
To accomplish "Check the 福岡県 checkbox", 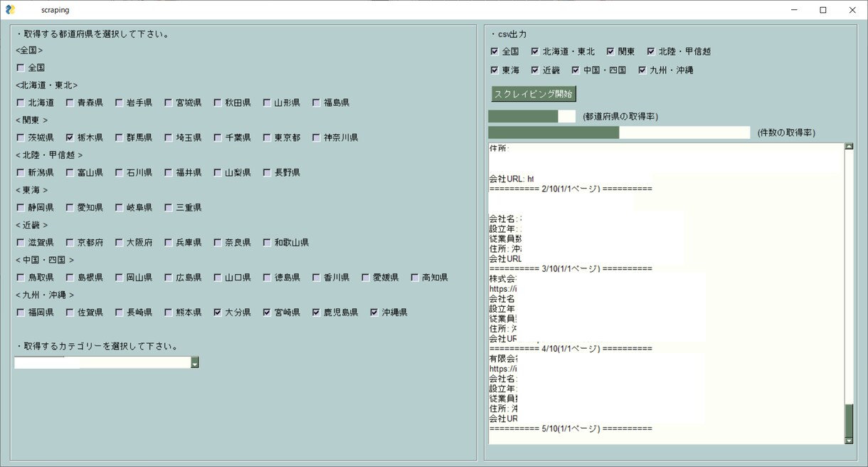I will 21,312.
